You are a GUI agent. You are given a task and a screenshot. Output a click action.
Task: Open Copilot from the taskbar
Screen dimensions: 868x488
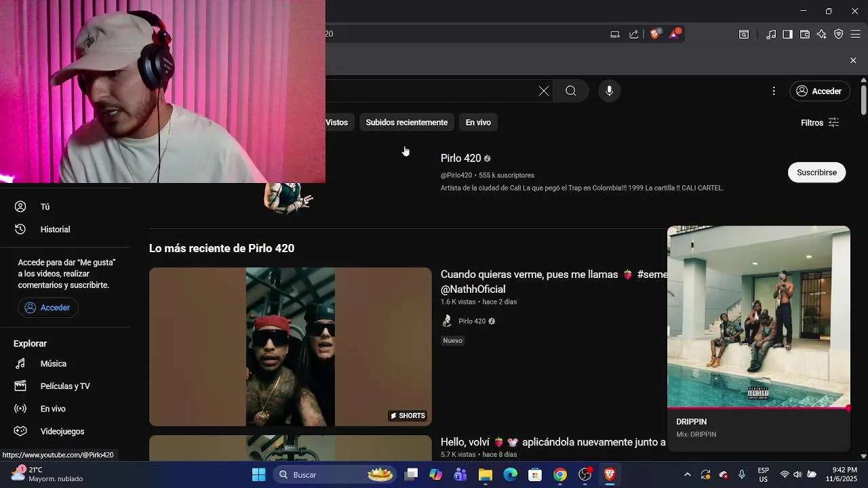click(x=435, y=474)
